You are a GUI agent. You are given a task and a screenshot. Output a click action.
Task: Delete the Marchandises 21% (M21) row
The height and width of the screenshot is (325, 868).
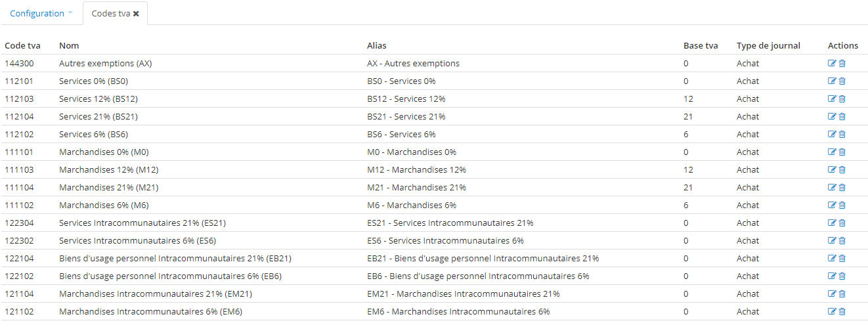[842, 188]
